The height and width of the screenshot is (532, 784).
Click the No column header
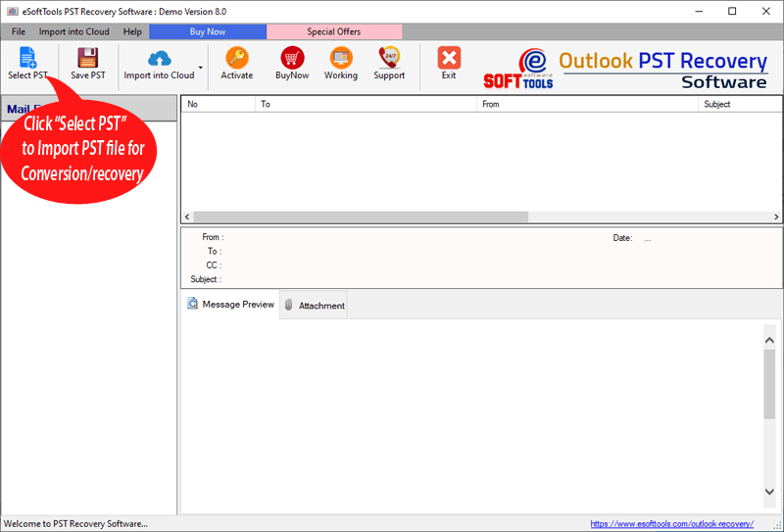tap(219, 104)
